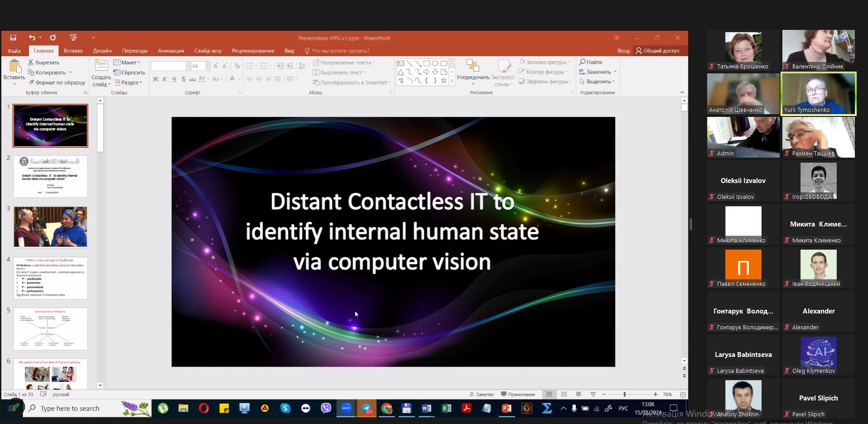
Task: Start slideshow from beginning via toolbar icon
Action: (73, 38)
